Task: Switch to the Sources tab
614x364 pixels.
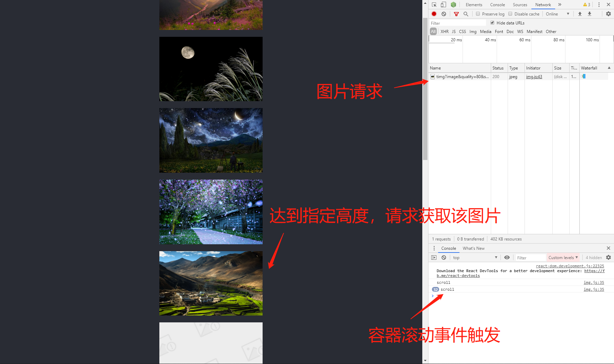Action: [520, 5]
